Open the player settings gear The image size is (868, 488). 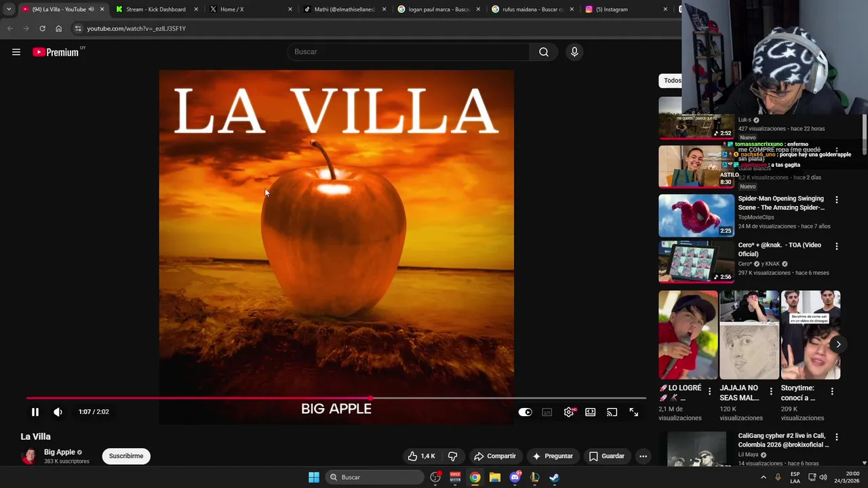click(x=569, y=412)
